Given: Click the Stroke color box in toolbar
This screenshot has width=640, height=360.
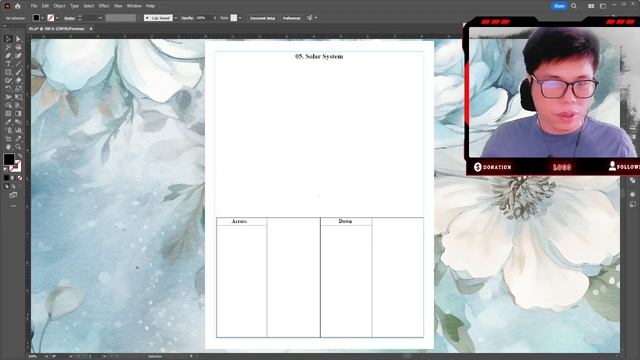Looking at the screenshot, I should (16, 166).
